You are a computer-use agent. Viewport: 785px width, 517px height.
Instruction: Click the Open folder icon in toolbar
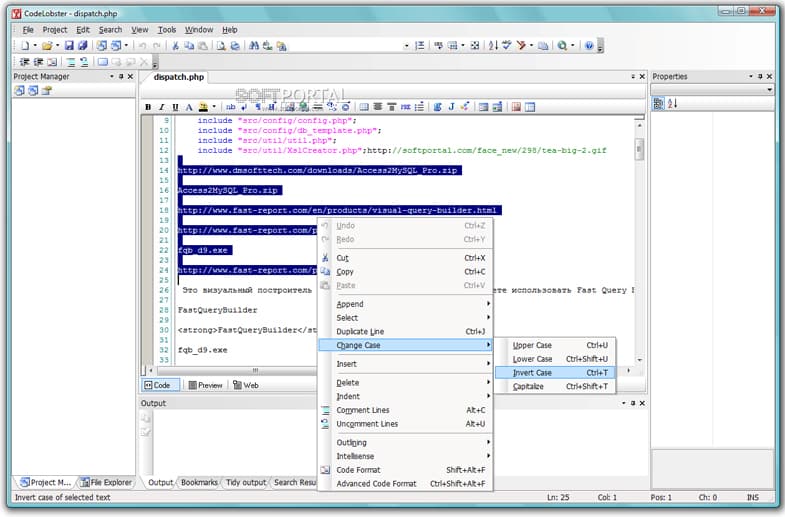coord(47,46)
